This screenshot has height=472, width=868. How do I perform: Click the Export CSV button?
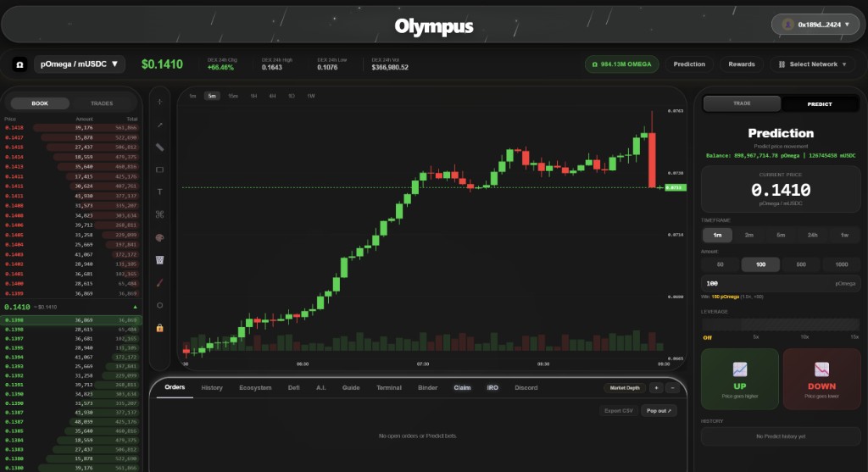click(618, 411)
